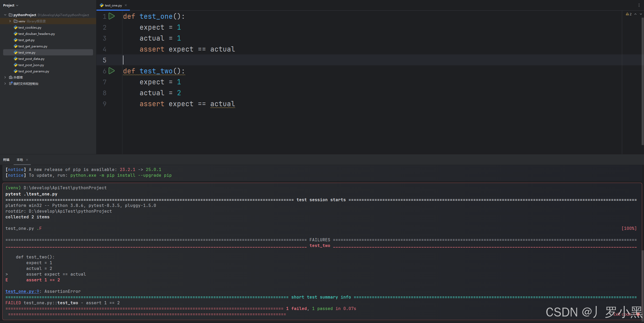The height and width of the screenshot is (323, 644).
Task: Click '1 failed, 1 passed in 0.07s' text
Action: 321,308
